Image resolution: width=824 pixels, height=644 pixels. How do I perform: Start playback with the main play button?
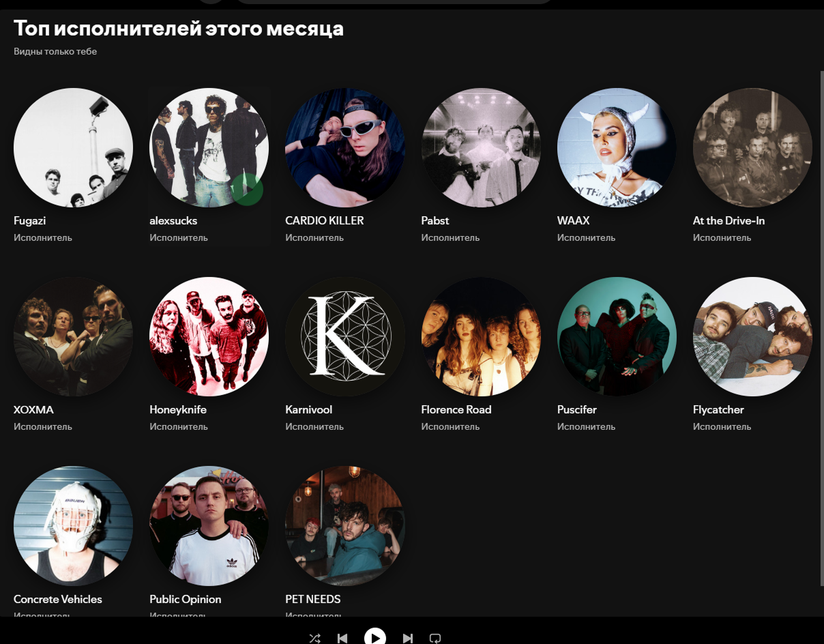[x=375, y=638]
